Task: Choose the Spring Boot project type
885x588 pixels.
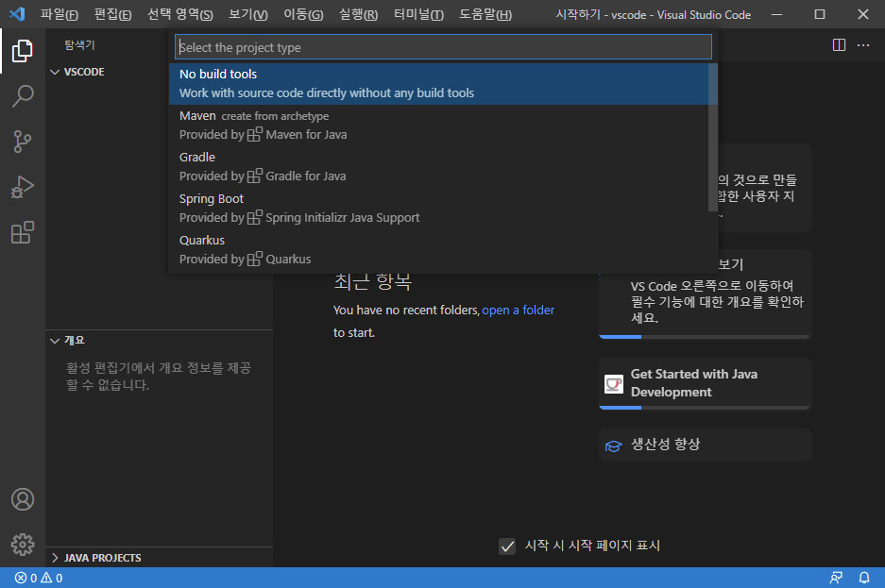Action: pos(439,208)
